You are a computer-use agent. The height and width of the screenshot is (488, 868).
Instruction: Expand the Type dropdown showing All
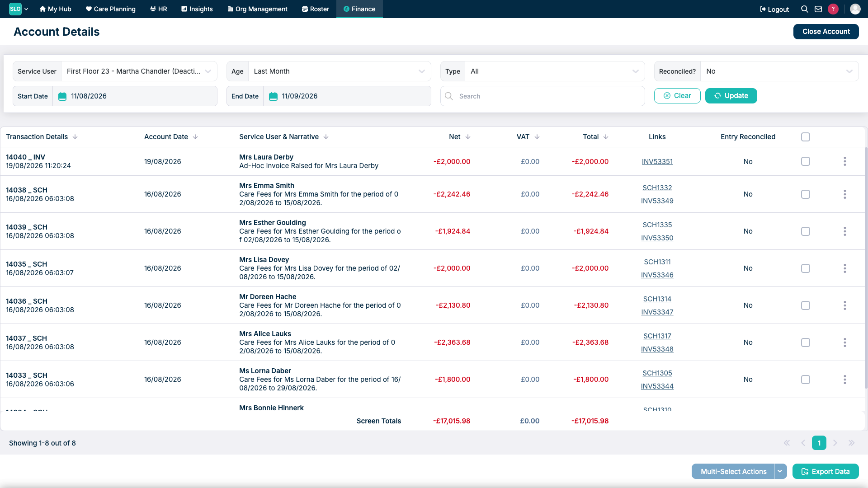click(555, 71)
